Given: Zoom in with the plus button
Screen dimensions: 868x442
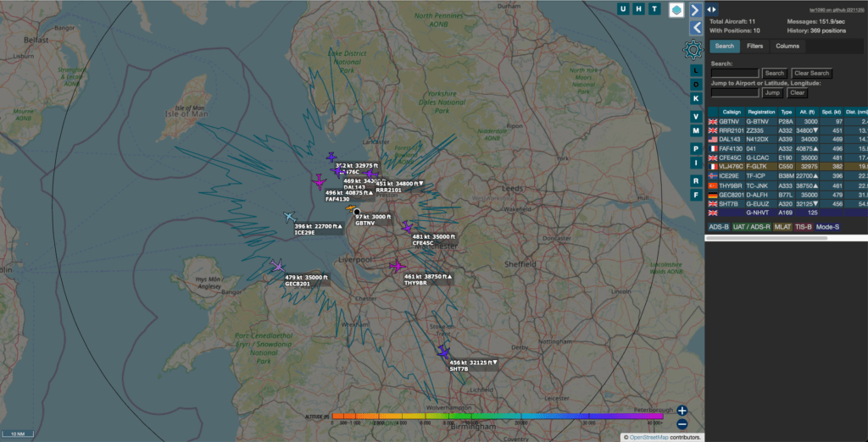Looking at the screenshot, I should (682, 411).
